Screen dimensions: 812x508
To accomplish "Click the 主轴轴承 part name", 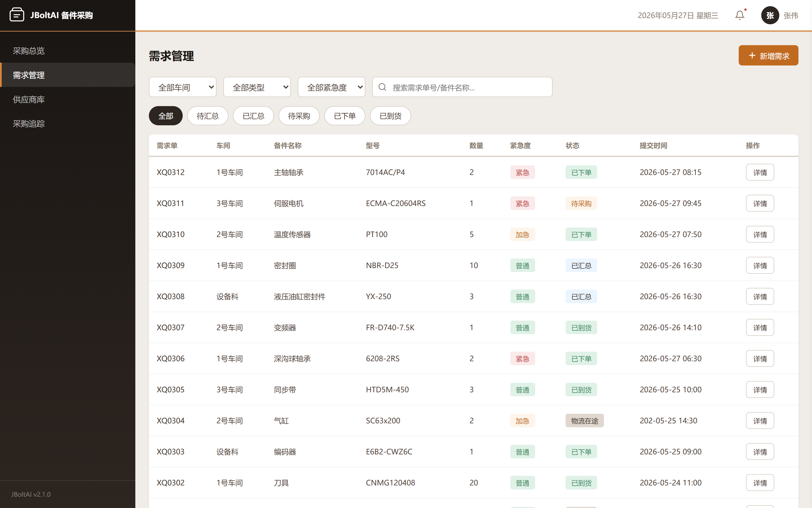I will (x=288, y=172).
